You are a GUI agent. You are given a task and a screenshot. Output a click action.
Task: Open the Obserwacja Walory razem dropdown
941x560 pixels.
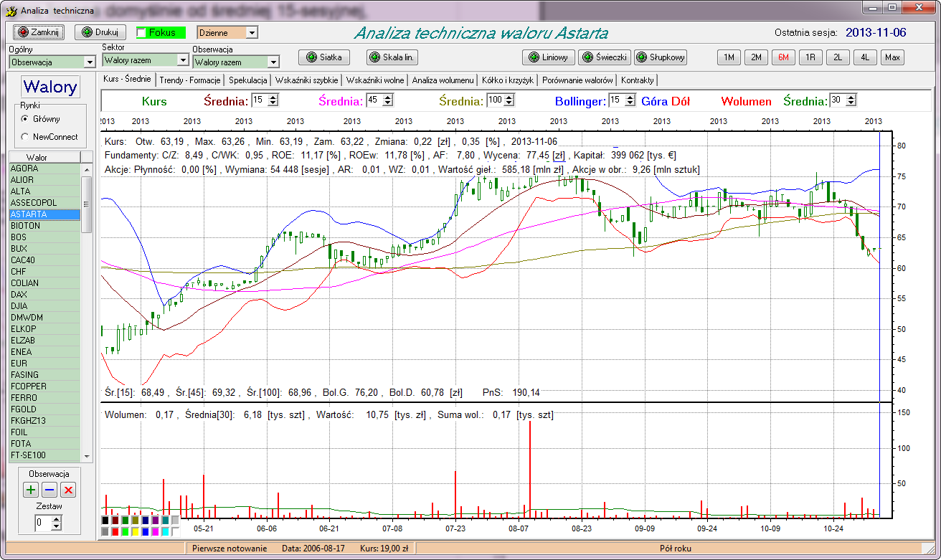point(273,62)
